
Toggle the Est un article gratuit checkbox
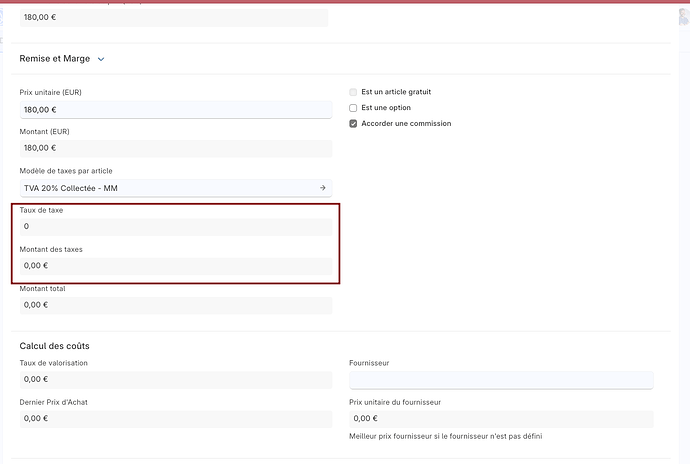coord(353,92)
